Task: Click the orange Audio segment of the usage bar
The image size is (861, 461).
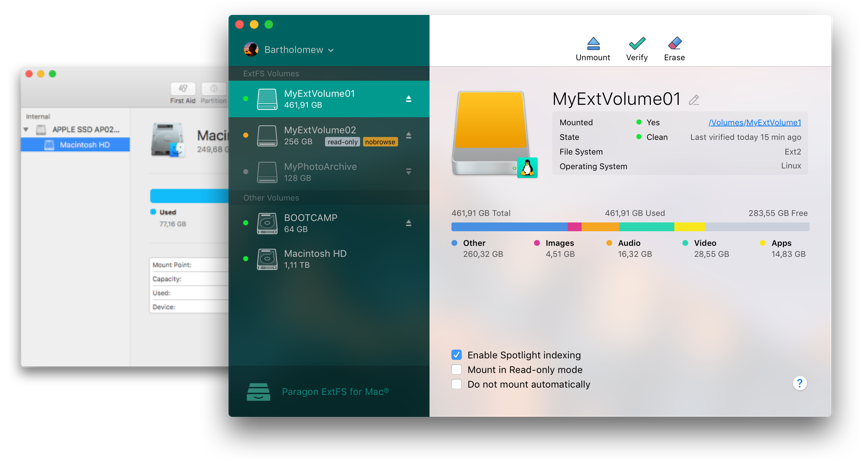Action: (x=600, y=227)
